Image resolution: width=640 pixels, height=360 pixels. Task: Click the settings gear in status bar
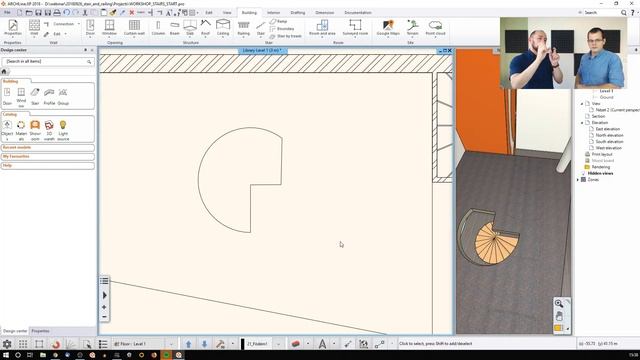pos(7,344)
